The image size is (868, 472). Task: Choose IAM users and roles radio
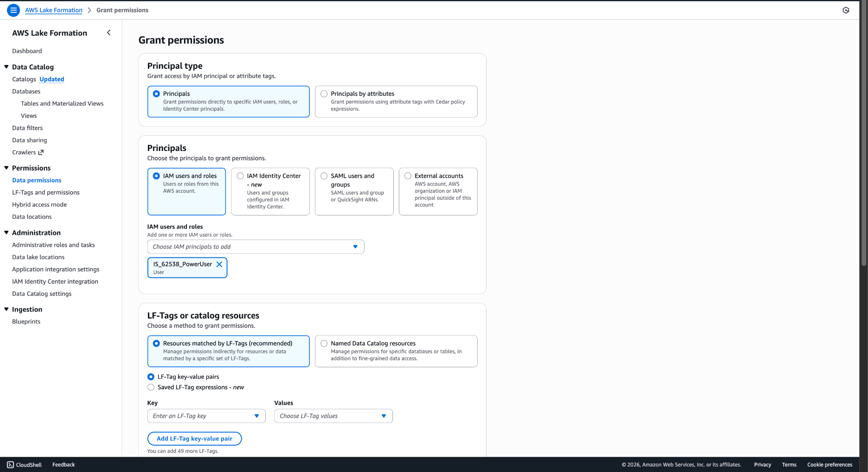click(156, 176)
